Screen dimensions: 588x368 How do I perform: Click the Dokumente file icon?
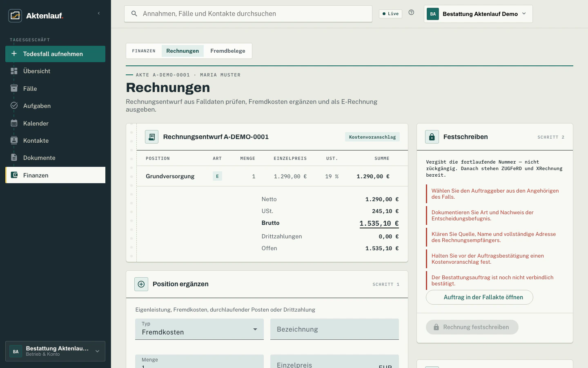click(14, 157)
